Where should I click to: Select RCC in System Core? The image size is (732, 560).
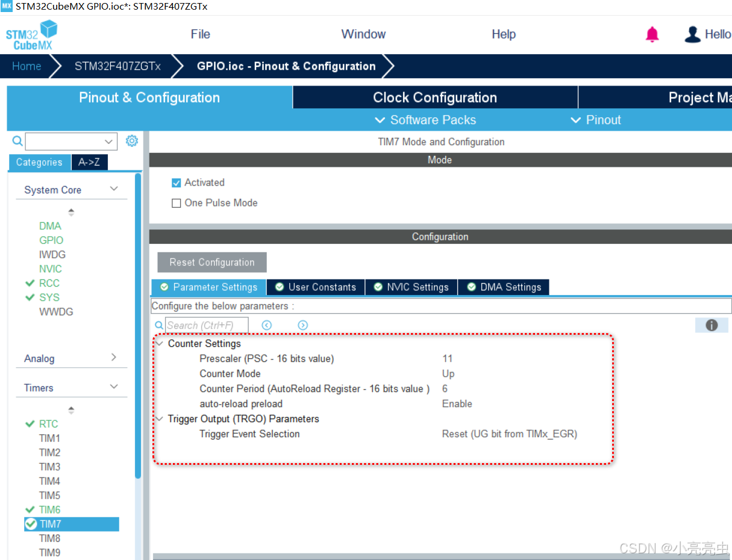(x=49, y=283)
